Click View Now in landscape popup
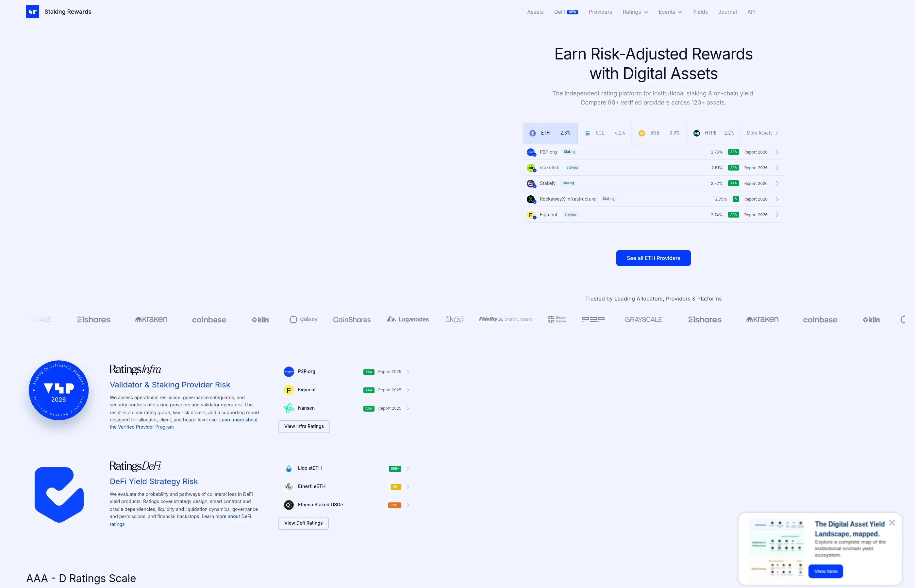 click(x=826, y=572)
